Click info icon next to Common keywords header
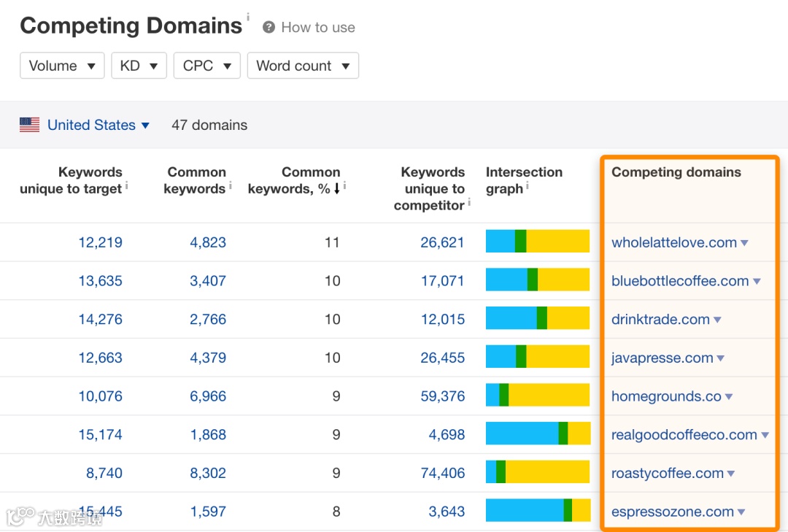Image resolution: width=788 pixels, height=532 pixels. point(230,185)
